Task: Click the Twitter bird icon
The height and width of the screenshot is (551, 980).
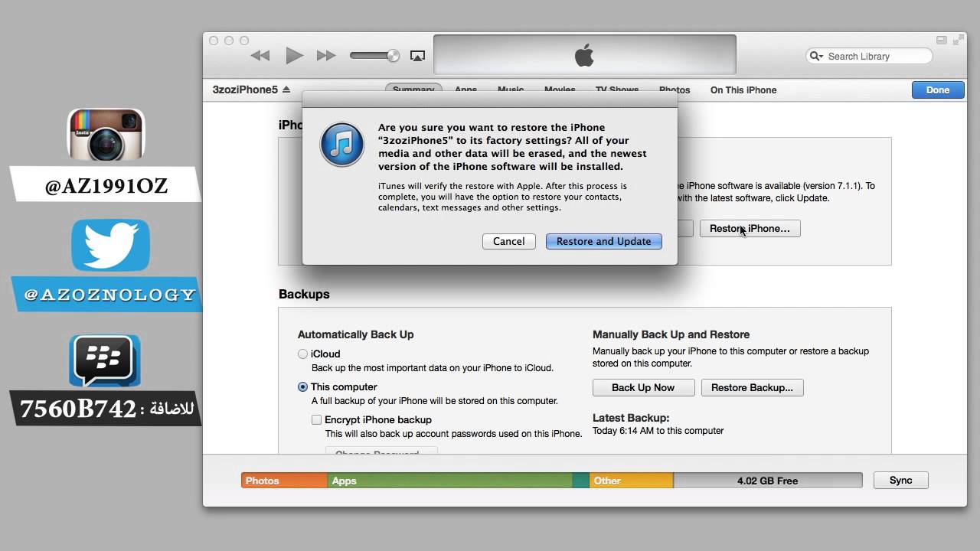Action: pyautogui.click(x=111, y=246)
